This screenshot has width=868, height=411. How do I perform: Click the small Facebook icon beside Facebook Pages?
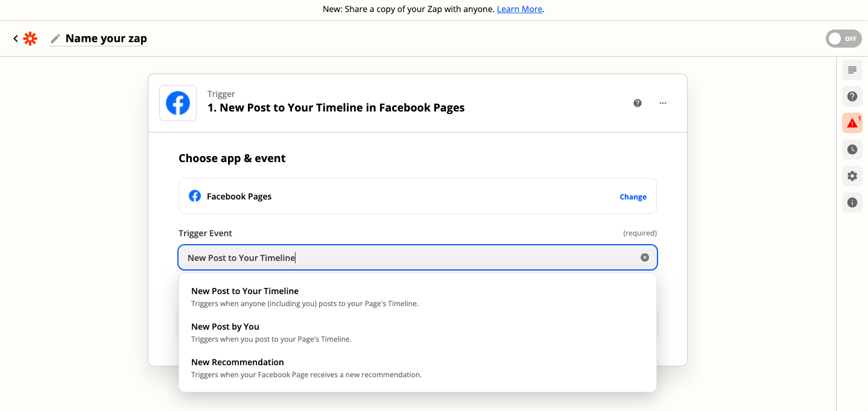pyautogui.click(x=195, y=196)
